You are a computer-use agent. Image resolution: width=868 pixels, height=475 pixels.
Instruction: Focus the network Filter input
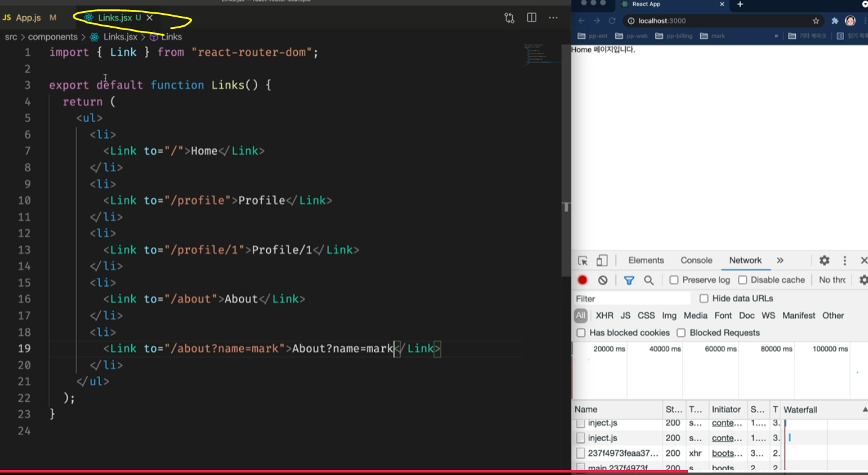pos(632,299)
